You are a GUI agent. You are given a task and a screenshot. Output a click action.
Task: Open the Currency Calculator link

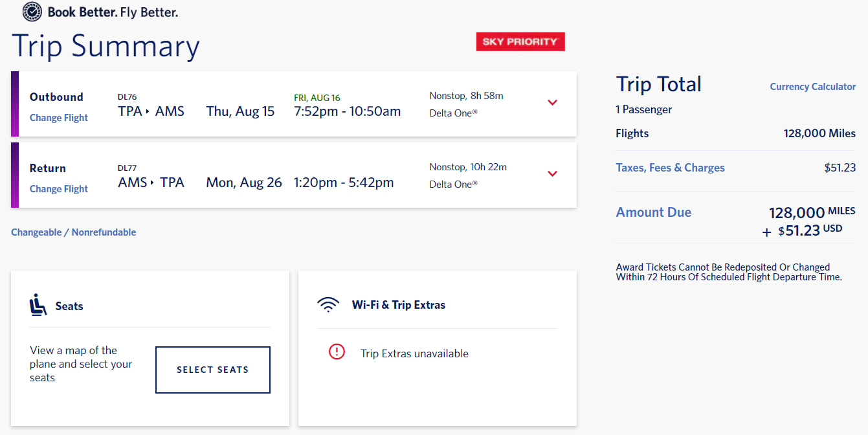coord(812,87)
